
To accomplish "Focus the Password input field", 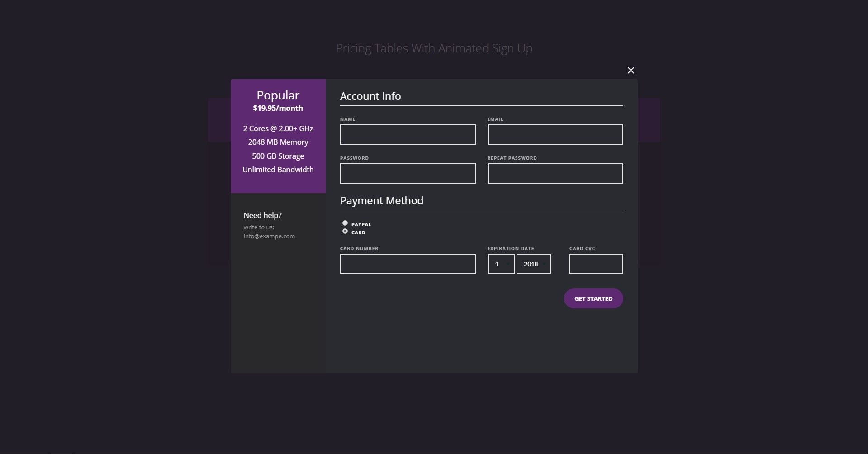I will (408, 174).
